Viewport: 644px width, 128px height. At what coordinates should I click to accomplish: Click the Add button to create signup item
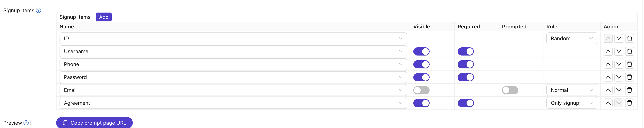(104, 17)
